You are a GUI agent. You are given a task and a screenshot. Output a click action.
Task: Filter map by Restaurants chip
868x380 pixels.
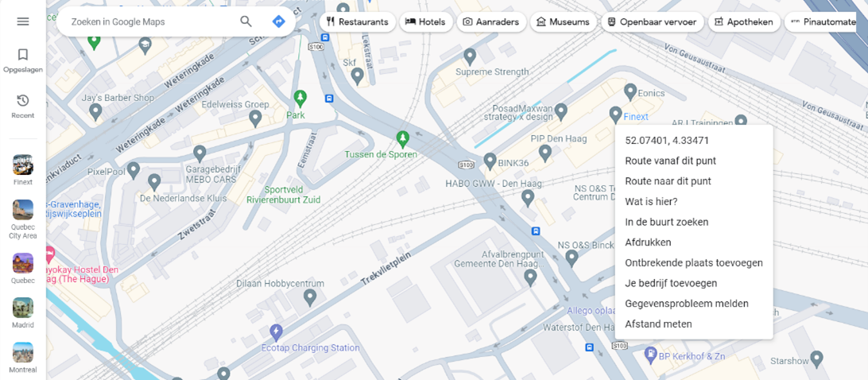(x=357, y=22)
